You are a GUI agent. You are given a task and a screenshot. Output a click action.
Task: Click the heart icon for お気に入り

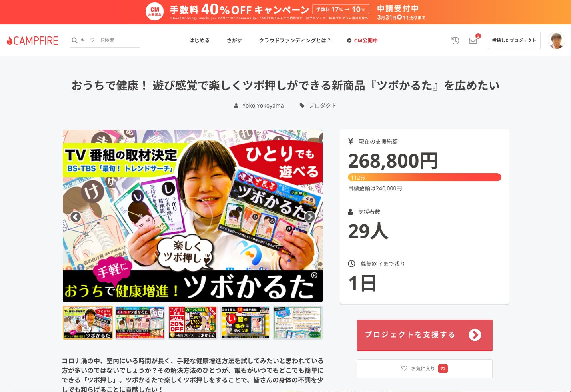(404, 368)
